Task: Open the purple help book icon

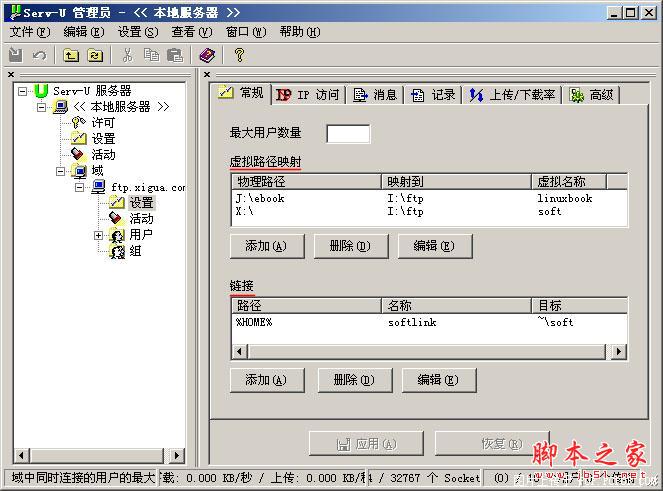Action: point(207,55)
